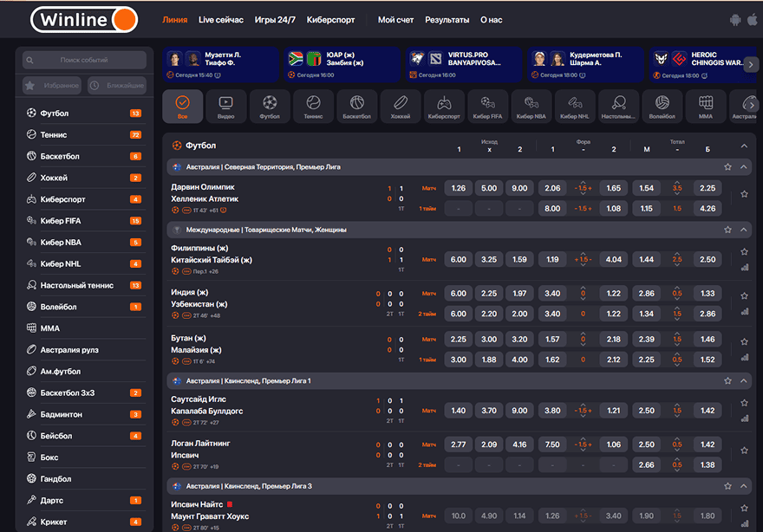Open statistics icon for Филиппины (ж) match

(745, 268)
